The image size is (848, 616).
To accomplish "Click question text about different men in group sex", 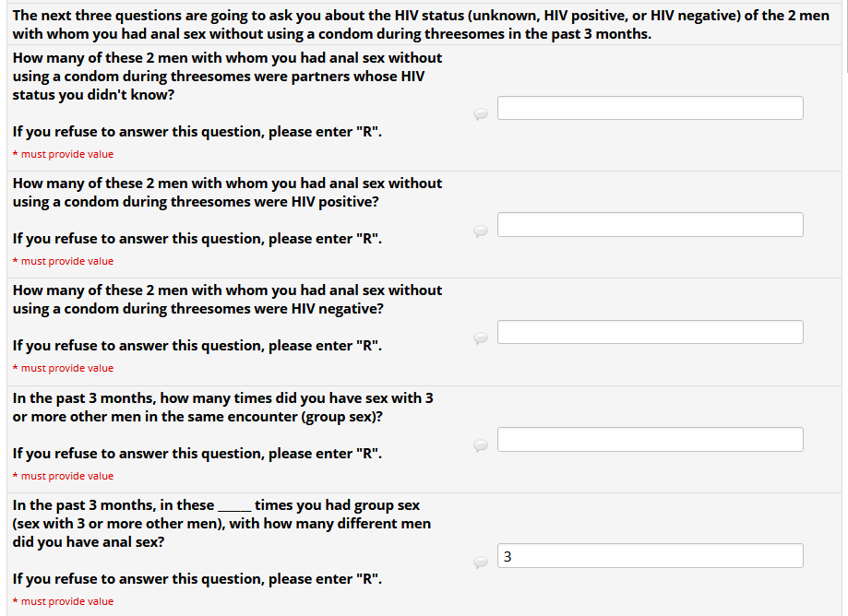I will point(221,524).
